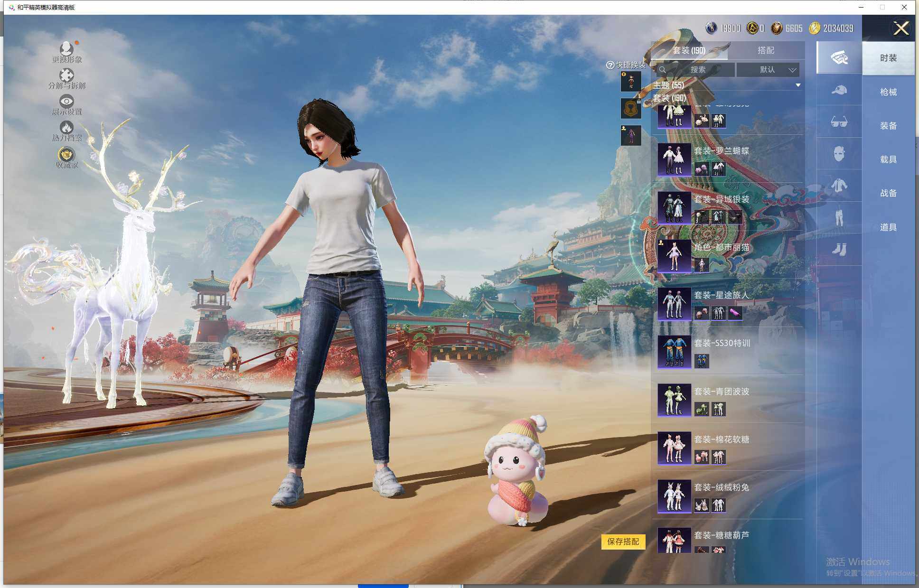The height and width of the screenshot is (588, 919).
Task: Select the pants category icon
Action: [839, 217]
